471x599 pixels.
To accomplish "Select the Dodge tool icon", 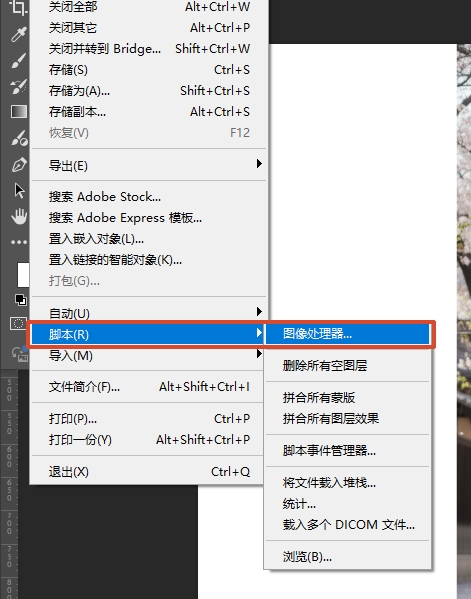I will pos(19,138).
